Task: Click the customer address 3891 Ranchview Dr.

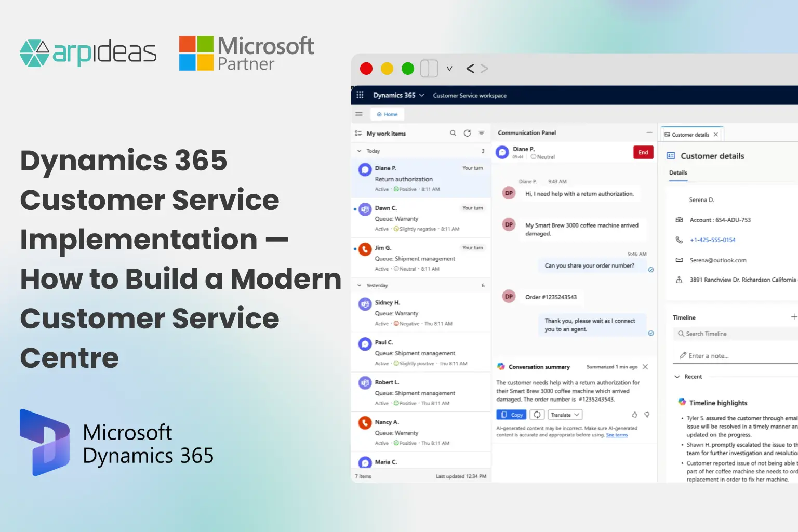Action: [742, 280]
